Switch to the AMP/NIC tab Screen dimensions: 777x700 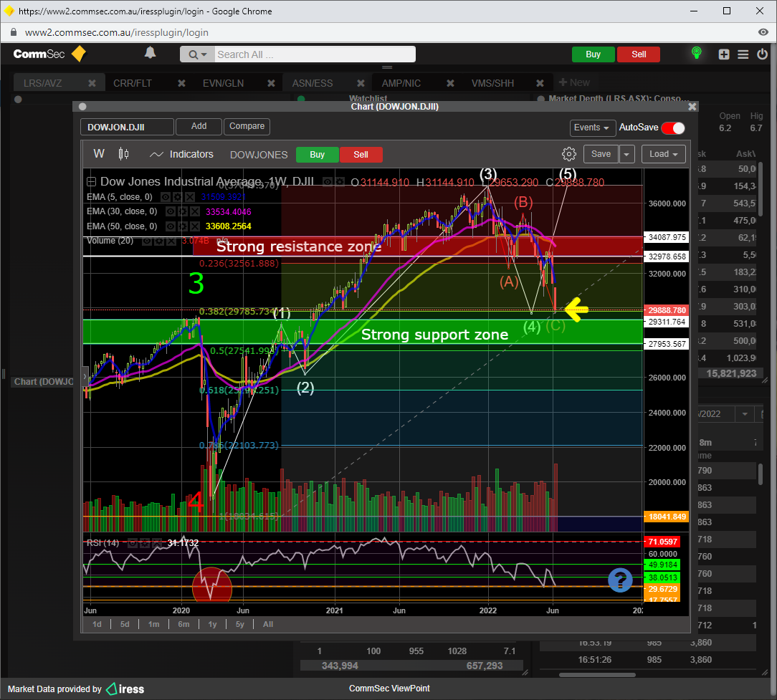pos(401,83)
